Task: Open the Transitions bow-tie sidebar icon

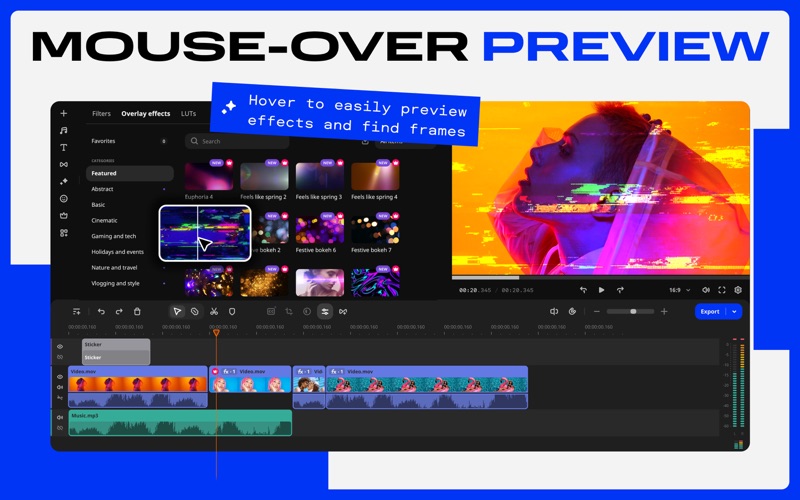Action: [63, 164]
